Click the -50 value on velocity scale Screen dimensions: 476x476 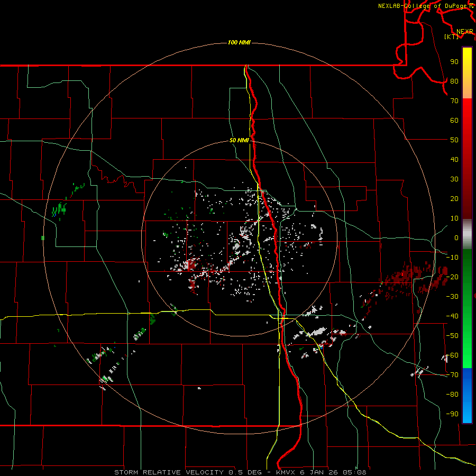point(452,336)
